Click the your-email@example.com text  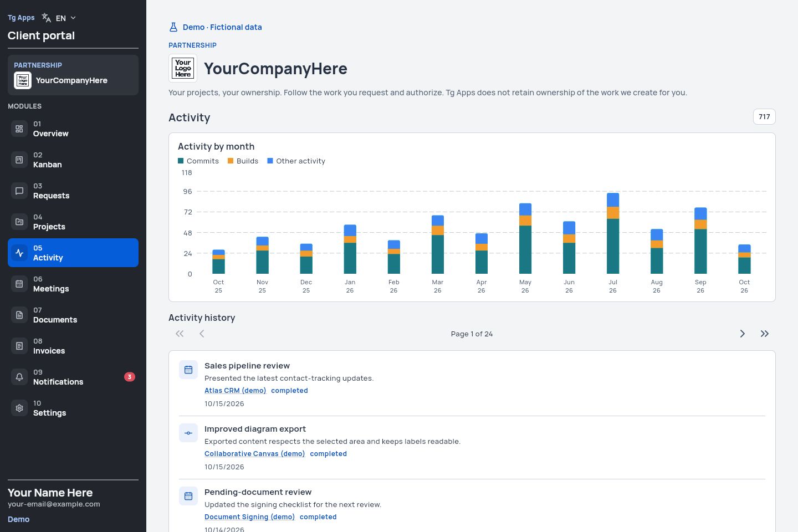point(54,504)
